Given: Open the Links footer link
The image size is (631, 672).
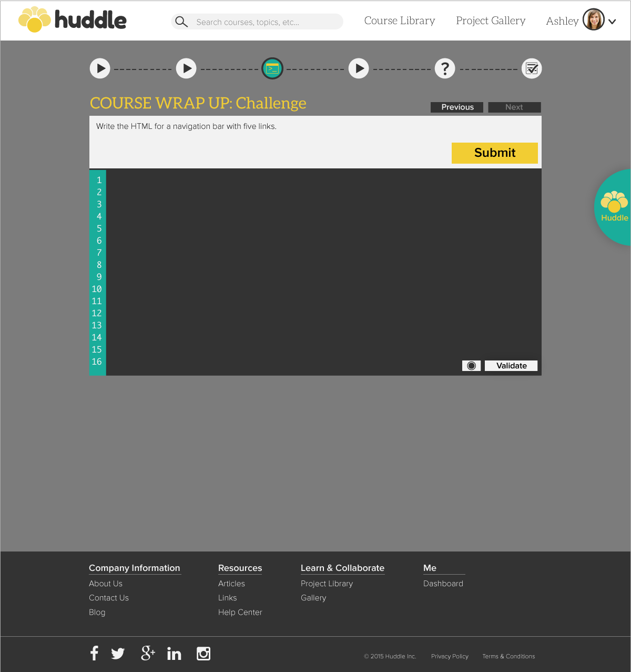Looking at the screenshot, I should (228, 598).
